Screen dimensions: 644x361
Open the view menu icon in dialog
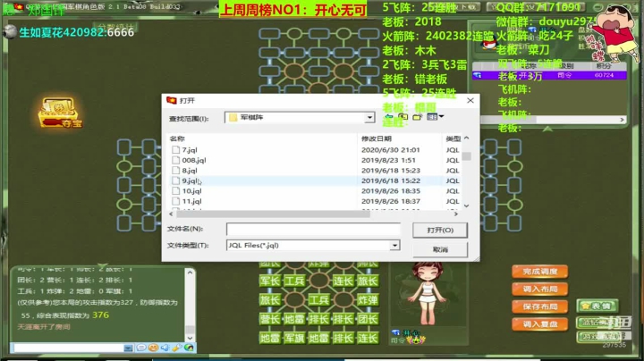point(435,117)
